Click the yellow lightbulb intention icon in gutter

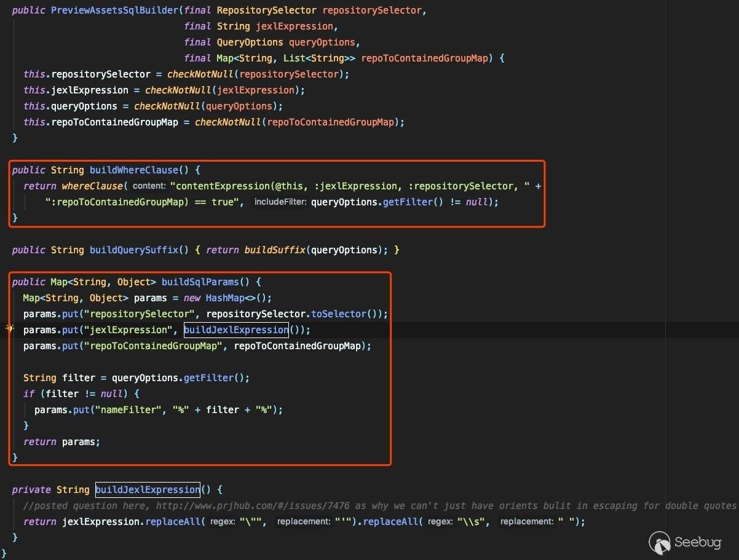[x=9, y=329]
